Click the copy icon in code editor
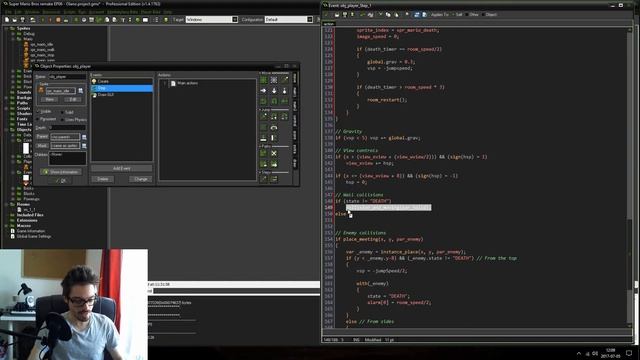This screenshot has width=640, height=360. click(x=388, y=15)
